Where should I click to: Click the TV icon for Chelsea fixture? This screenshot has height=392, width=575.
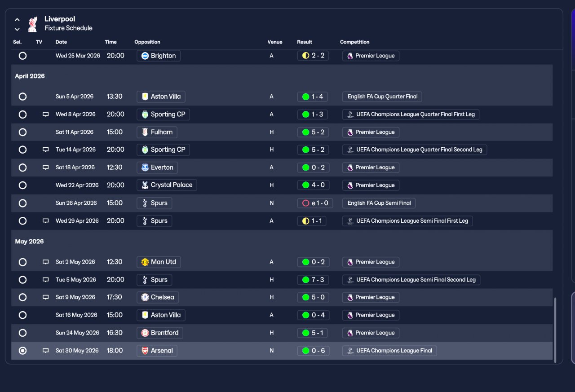[x=45, y=297]
